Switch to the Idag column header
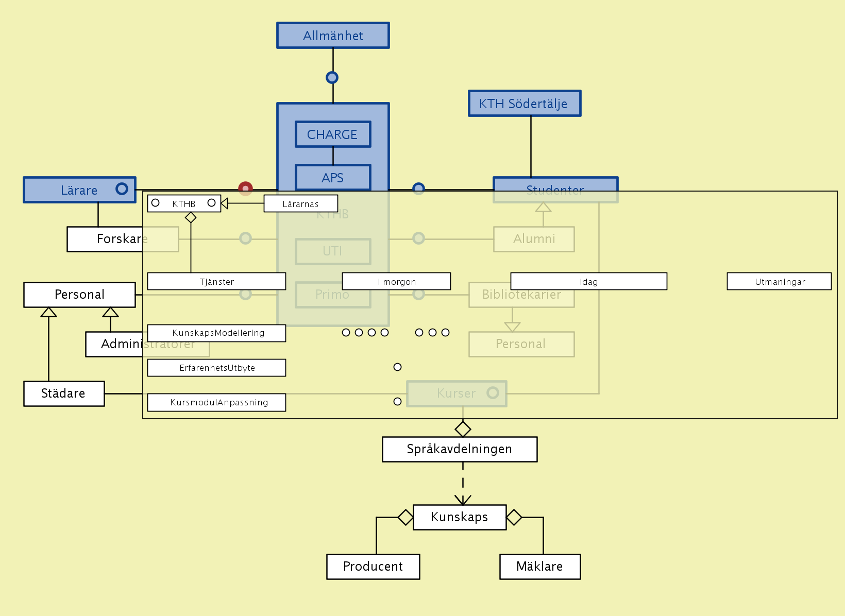845x616 pixels. point(588,282)
